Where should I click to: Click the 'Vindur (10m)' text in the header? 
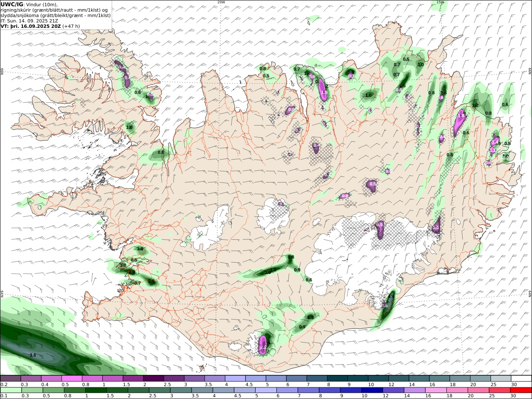[42, 5]
